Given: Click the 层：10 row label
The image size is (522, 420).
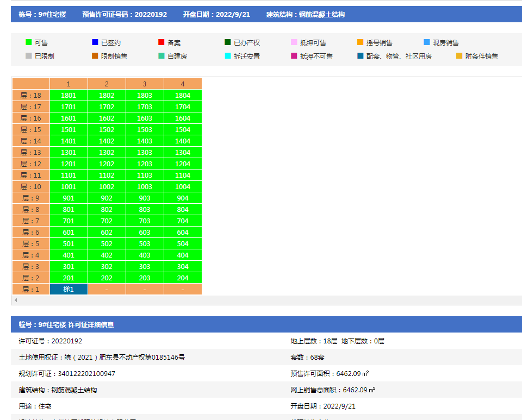Looking at the screenshot, I should coord(31,186).
